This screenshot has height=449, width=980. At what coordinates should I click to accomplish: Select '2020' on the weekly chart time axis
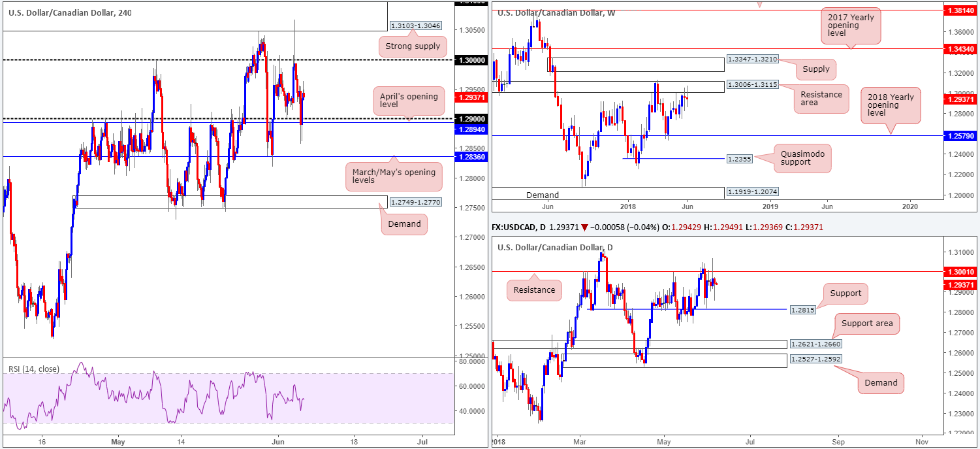(909, 206)
